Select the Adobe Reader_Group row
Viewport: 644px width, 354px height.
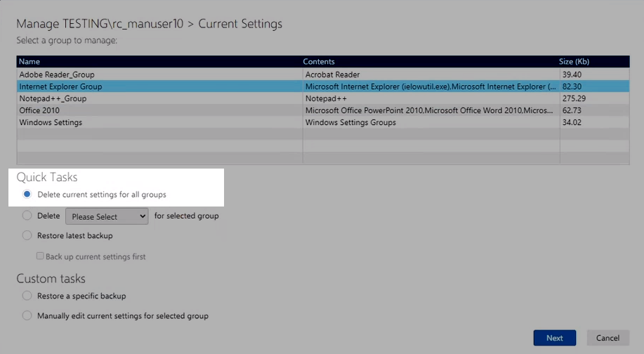point(57,74)
